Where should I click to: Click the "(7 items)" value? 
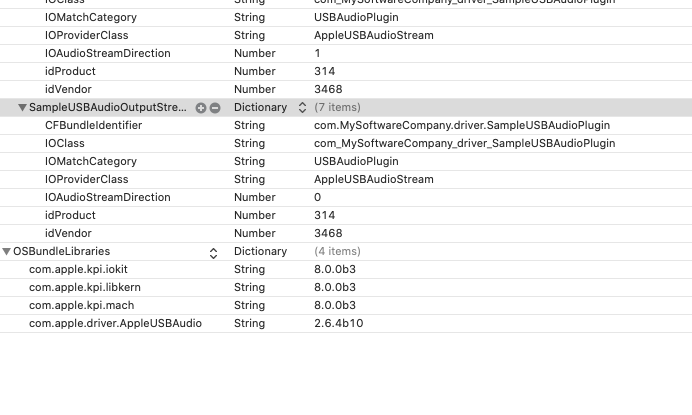(x=337, y=107)
